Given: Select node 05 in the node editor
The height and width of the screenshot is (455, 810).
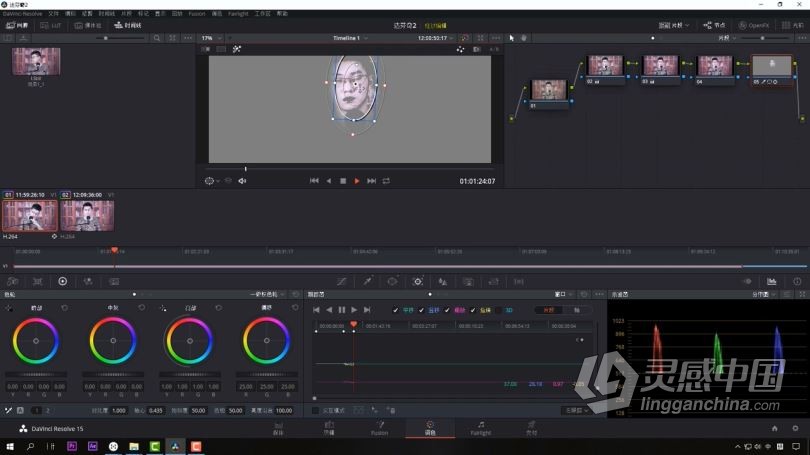Looking at the screenshot, I should 772,70.
